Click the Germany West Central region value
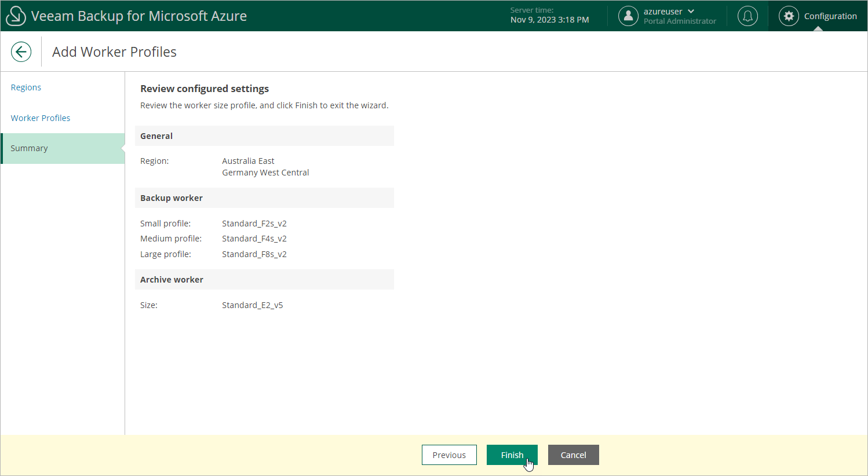The image size is (868, 476). 265,173
